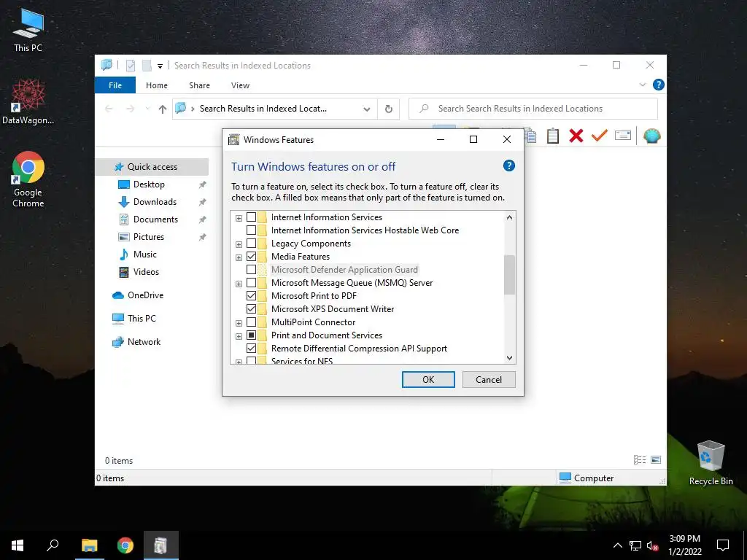747x560 pixels.
Task: Select the This PC desktop icon
Action: (x=28, y=31)
